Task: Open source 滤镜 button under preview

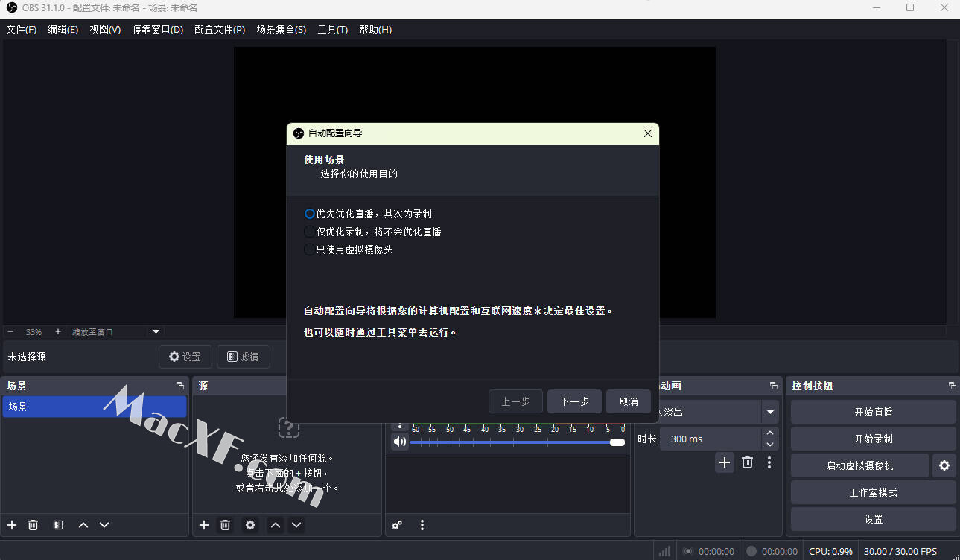Action: tap(244, 357)
